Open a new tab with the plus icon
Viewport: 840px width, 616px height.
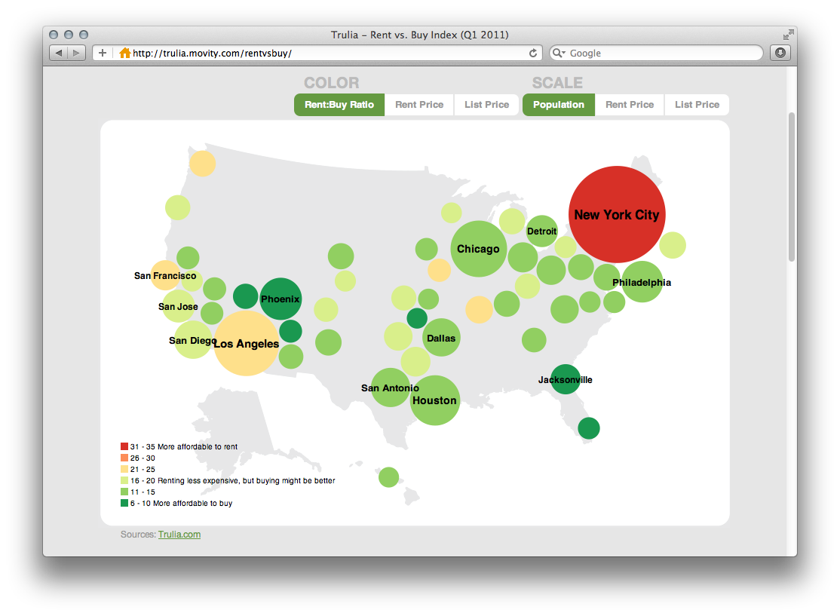coord(101,53)
